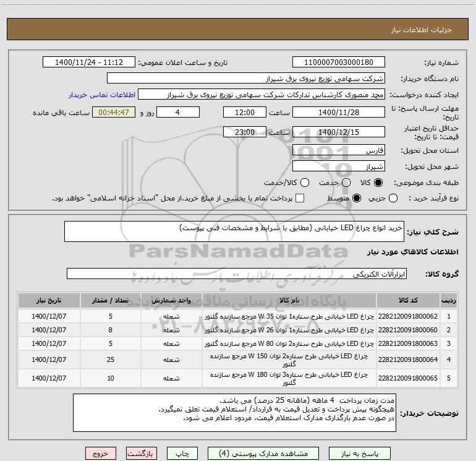This screenshot has width=476, height=461.
Task: Click the کد کالا column header
Action: [408, 300]
